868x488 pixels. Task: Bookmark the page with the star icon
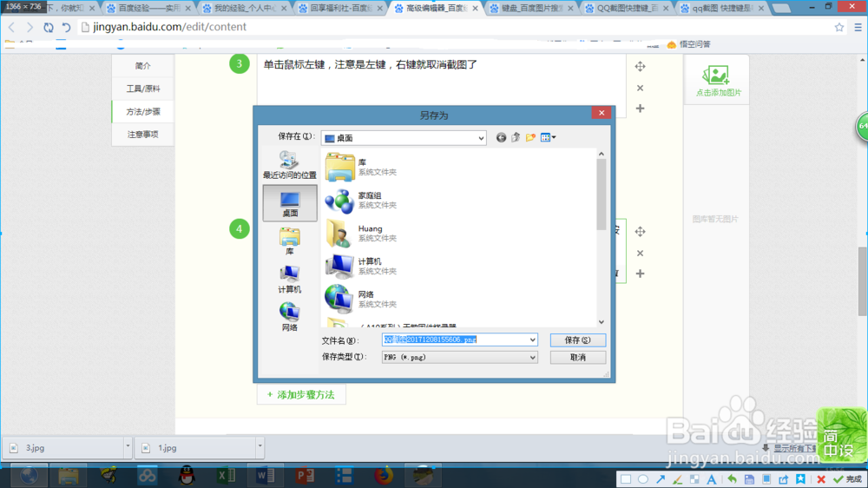(x=839, y=27)
